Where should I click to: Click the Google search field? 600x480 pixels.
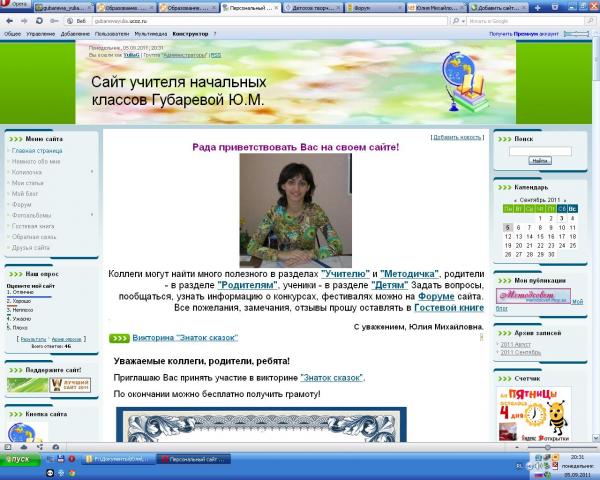tap(526, 21)
